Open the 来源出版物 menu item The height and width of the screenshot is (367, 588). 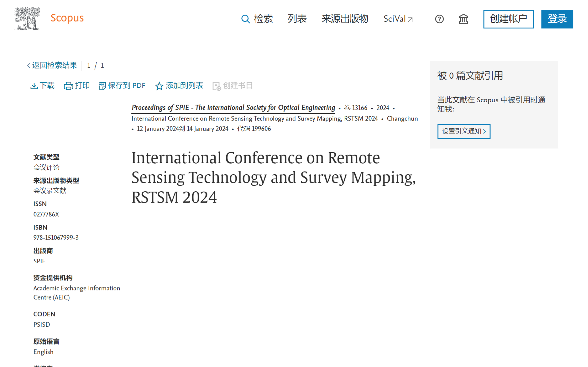345,19
